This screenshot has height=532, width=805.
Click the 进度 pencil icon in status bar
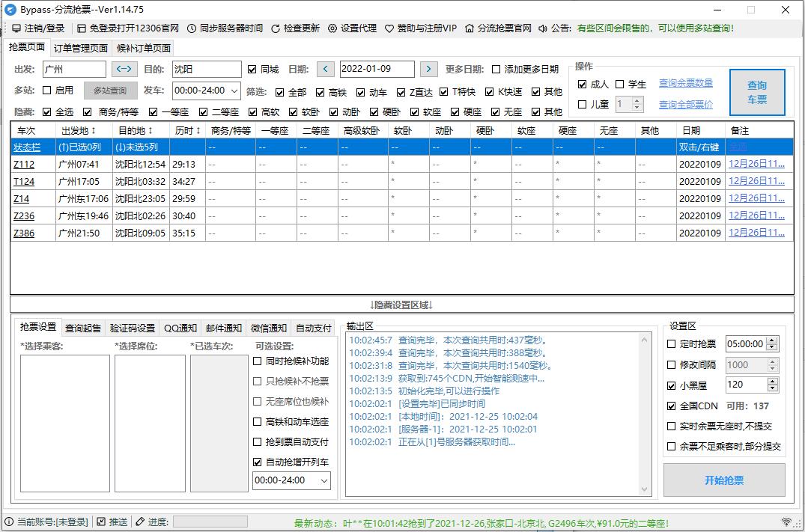click(x=140, y=522)
